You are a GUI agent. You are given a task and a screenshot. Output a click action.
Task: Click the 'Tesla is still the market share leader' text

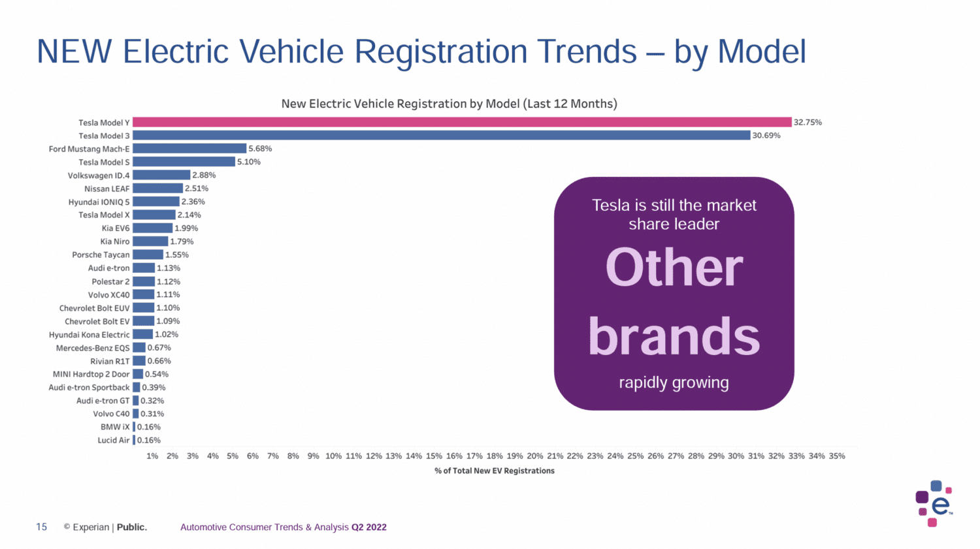(x=674, y=215)
